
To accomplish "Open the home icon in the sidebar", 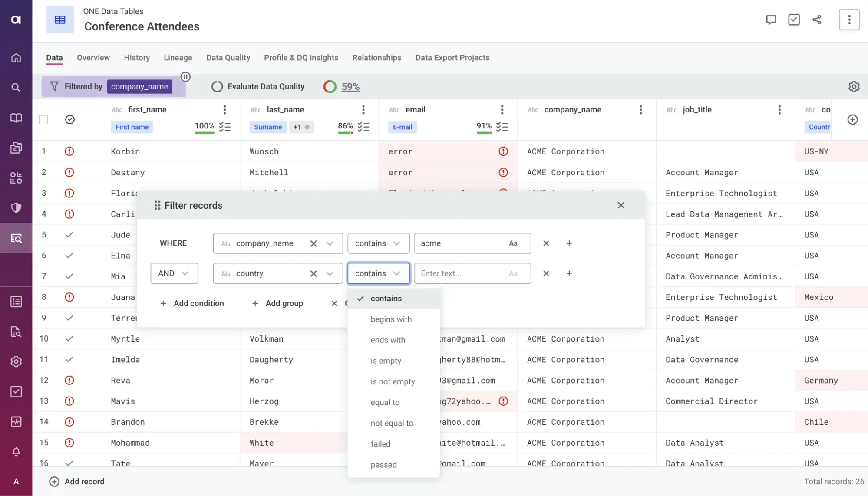I will pos(16,57).
